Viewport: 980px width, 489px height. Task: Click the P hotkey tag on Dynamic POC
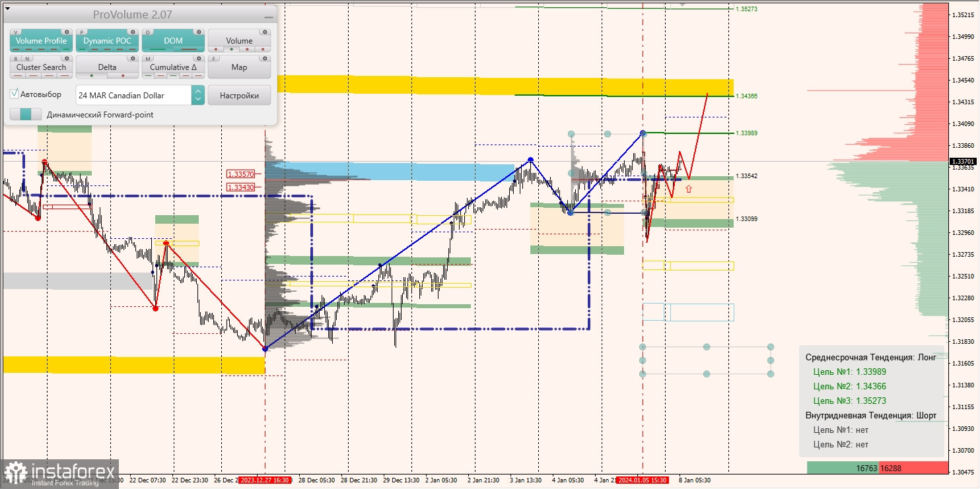pyautogui.click(x=82, y=32)
